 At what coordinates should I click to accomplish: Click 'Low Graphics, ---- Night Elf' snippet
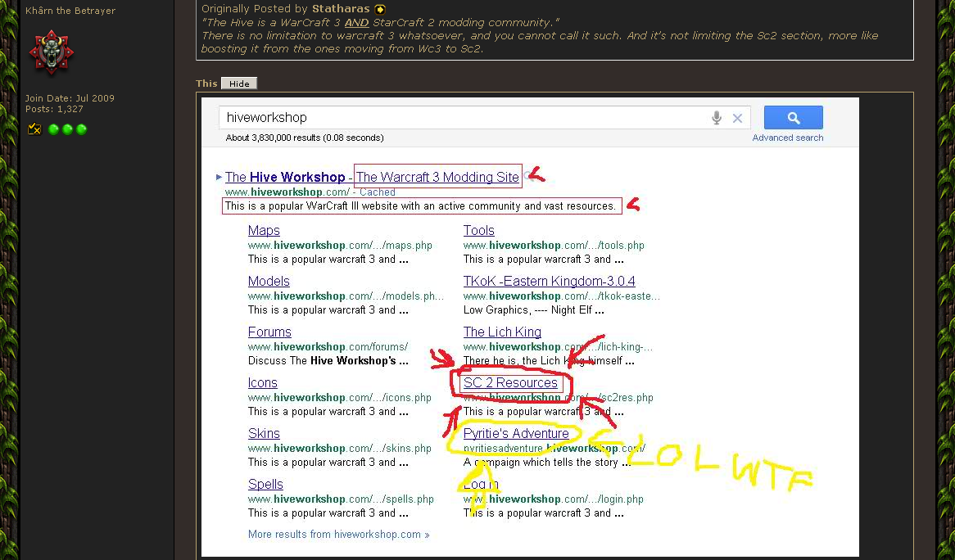[x=533, y=309]
